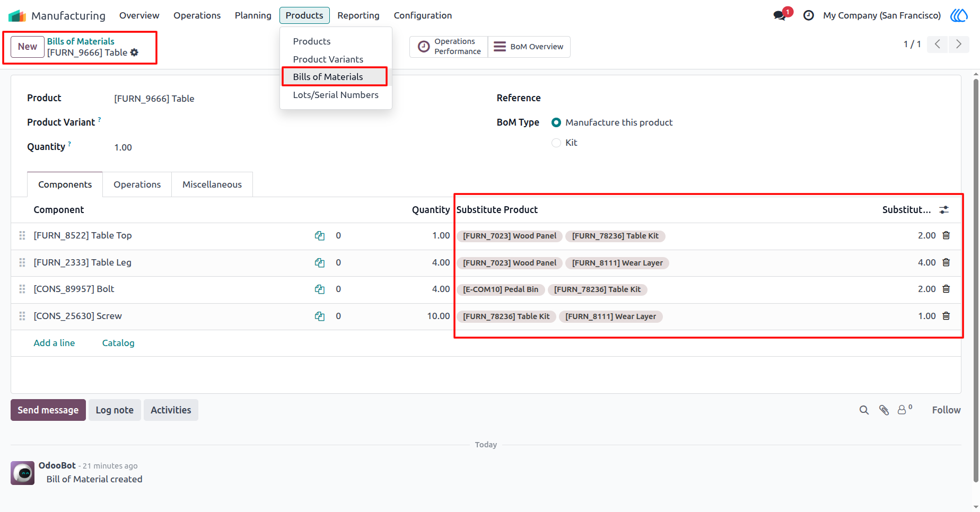Viewport: 980px width, 512px height.
Task: Open the BoM Overview button
Action: coord(529,47)
